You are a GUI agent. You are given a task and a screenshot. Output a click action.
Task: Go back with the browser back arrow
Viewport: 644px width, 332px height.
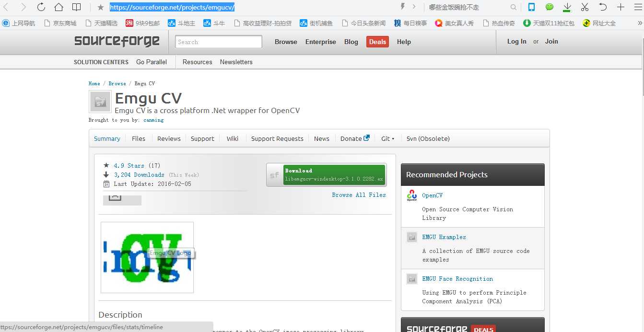click(6, 7)
